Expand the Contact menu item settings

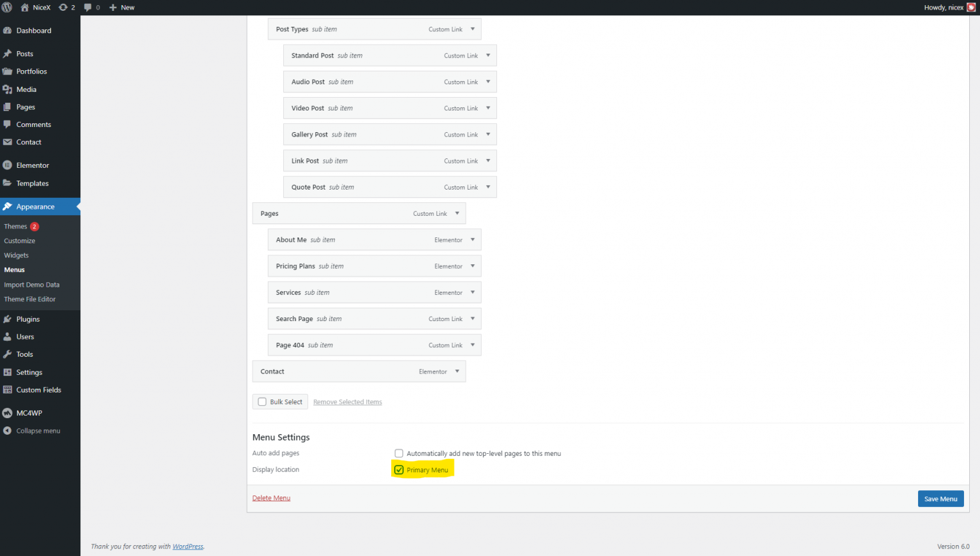tap(457, 371)
